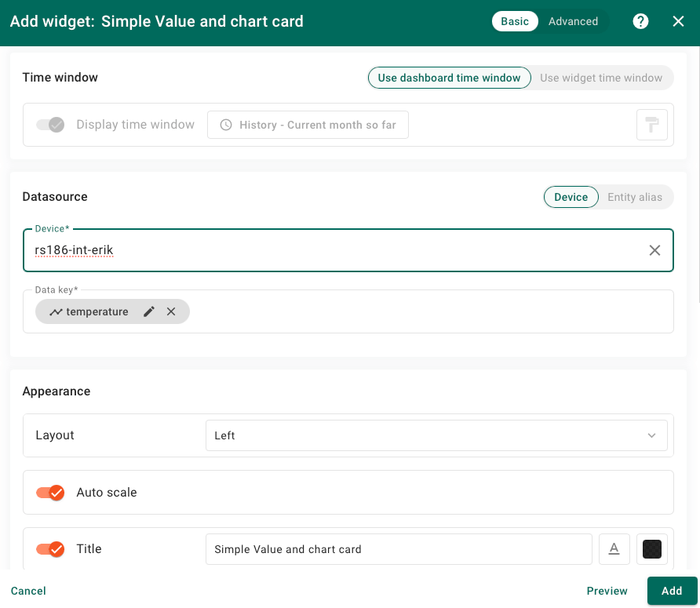
Task: Switch to Advanced mode tab
Action: click(x=573, y=21)
